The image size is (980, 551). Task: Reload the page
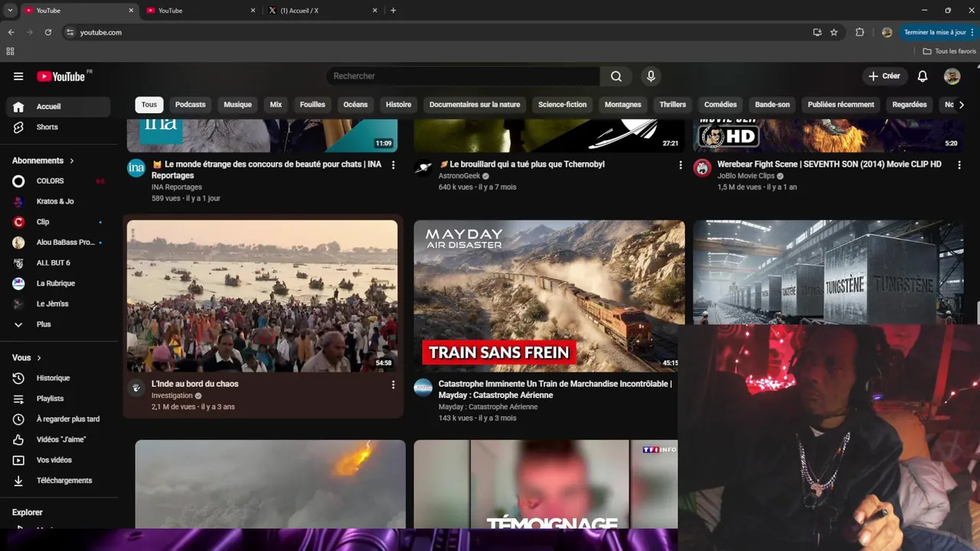(x=47, y=32)
